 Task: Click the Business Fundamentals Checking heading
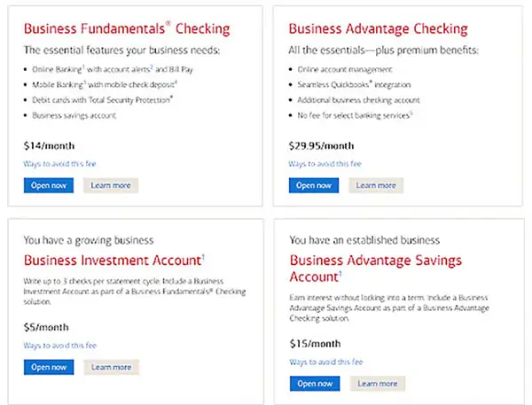coord(127,28)
